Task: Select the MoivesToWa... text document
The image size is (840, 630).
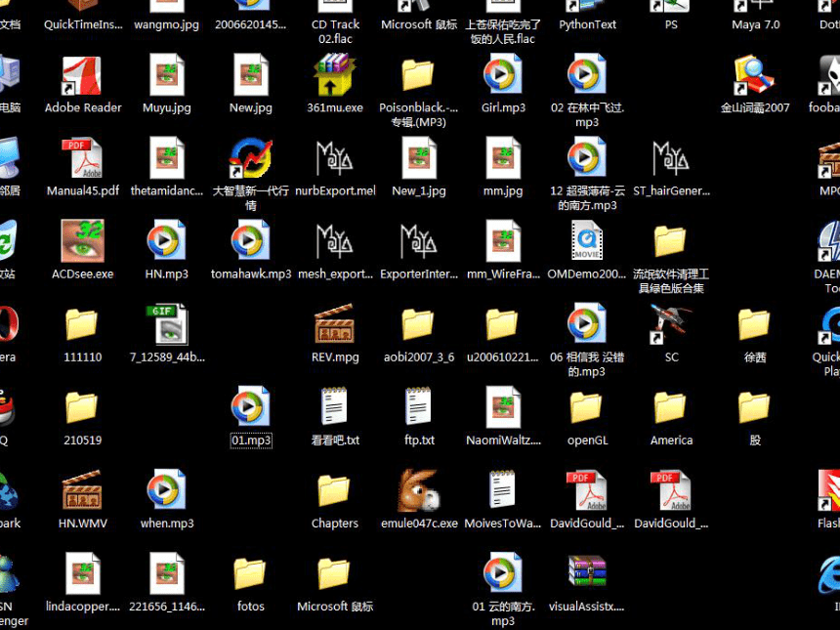Action: 502,490
